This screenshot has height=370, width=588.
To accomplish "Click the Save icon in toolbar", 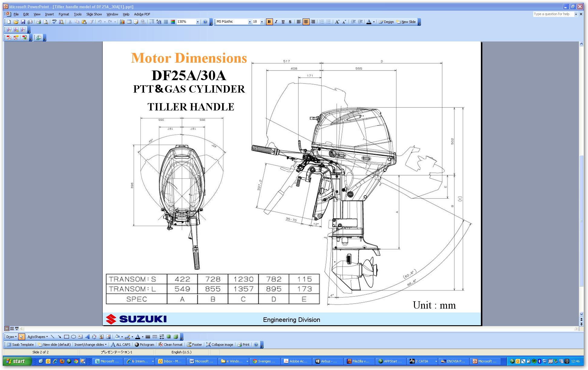I will (x=23, y=22).
